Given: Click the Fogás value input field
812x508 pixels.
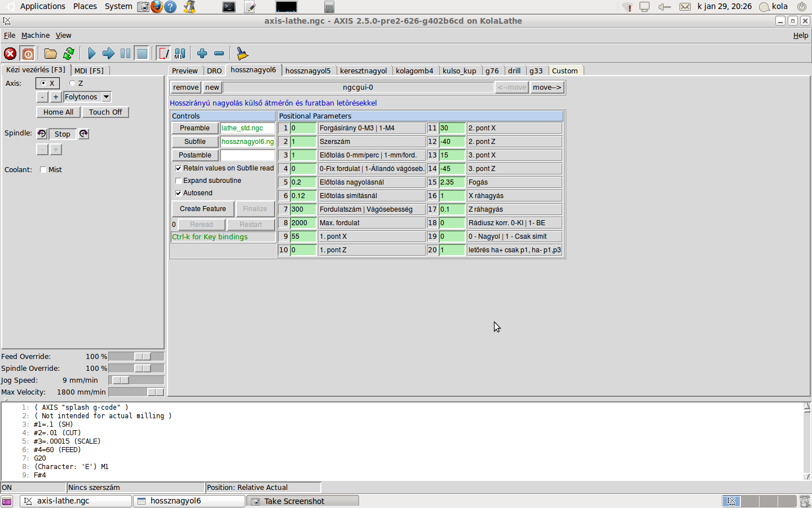Looking at the screenshot, I should pyautogui.click(x=452, y=182).
